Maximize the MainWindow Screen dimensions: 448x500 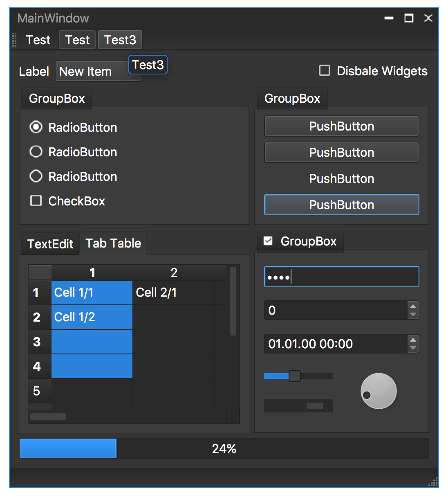click(x=408, y=18)
